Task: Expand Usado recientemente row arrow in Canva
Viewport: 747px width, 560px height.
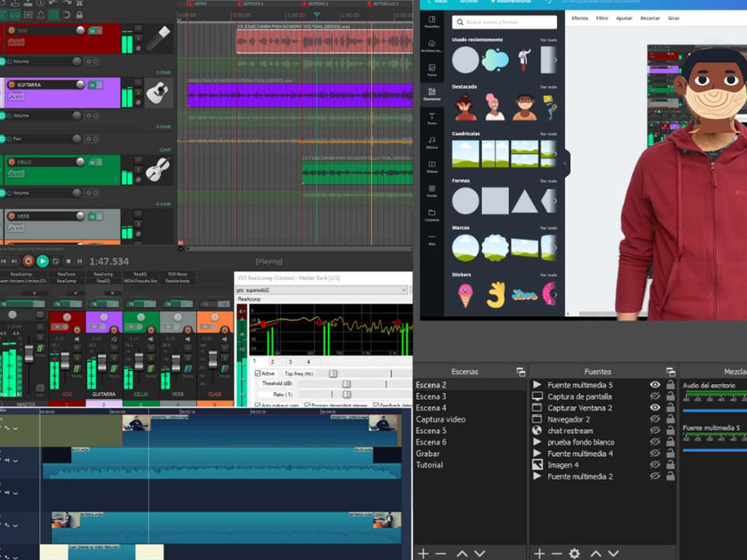Action: pos(555,60)
